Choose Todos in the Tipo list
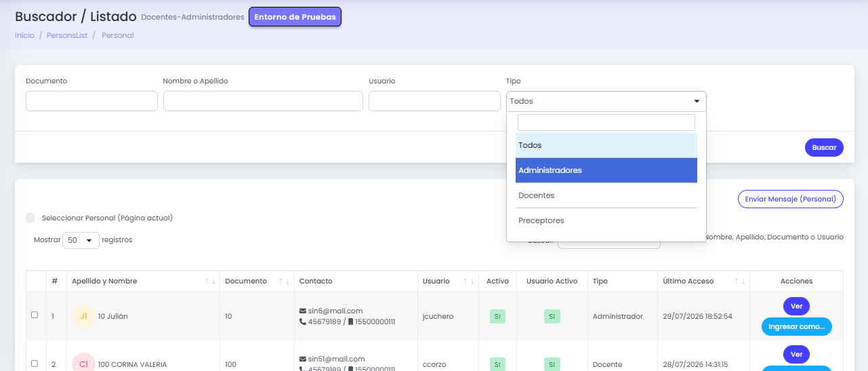868x371 pixels. [606, 145]
